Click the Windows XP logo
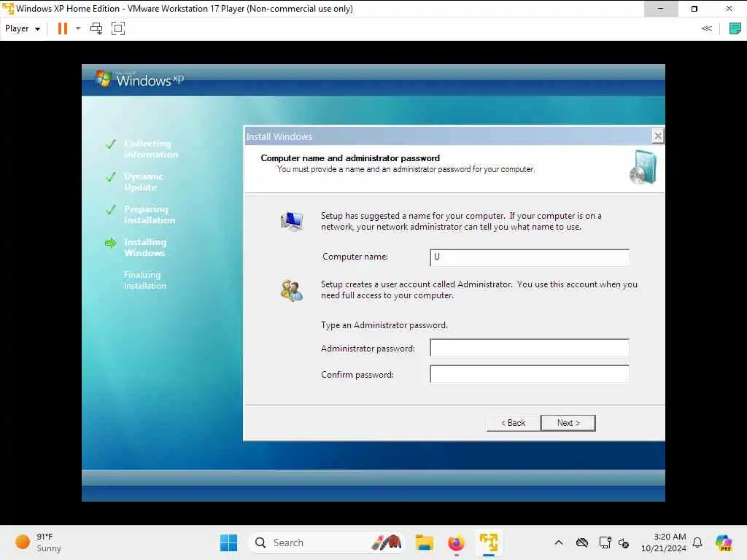Viewport: 747px width, 560px height. [139, 79]
